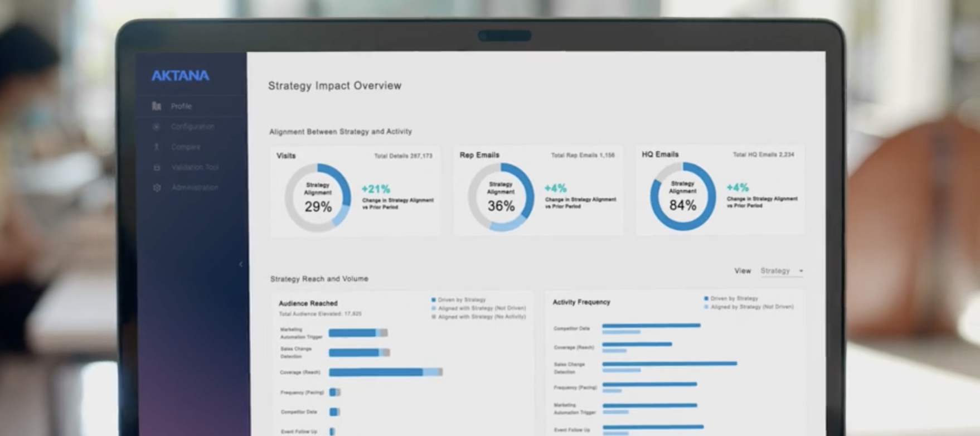Click the Total Details 287,173 label

[403, 156]
